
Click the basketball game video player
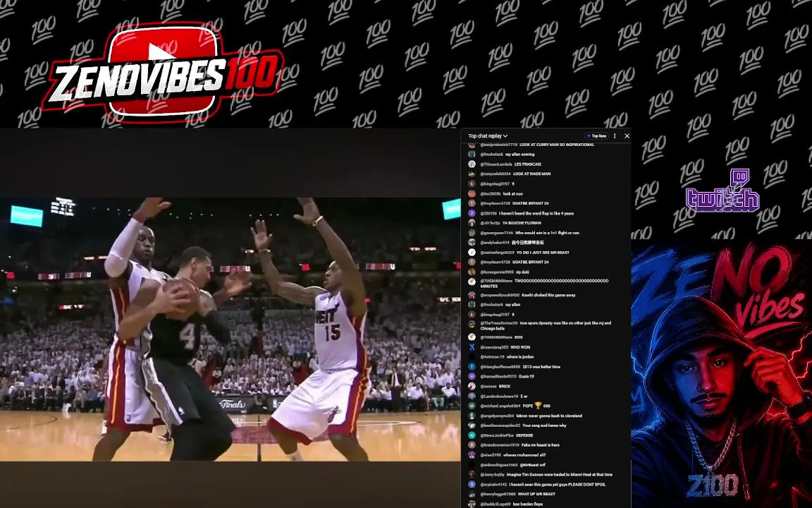click(x=230, y=329)
